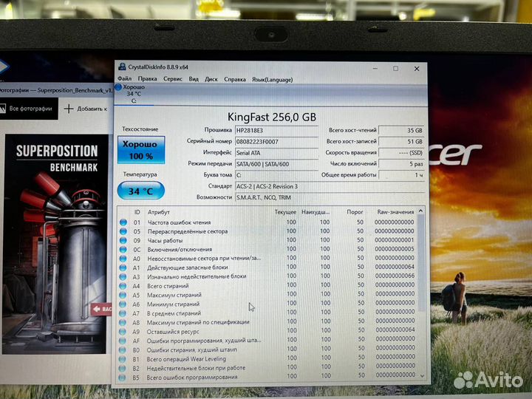The image size is (532, 399).
Task: Open the Язык(Language) menu
Action: coord(272,78)
